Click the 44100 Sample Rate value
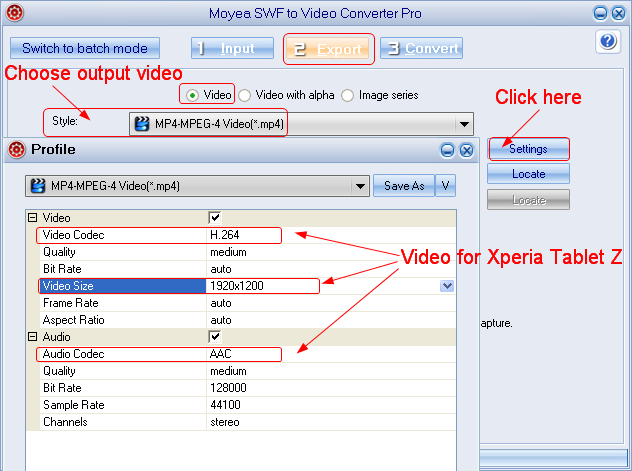Image resolution: width=632 pixels, height=471 pixels. tap(225, 405)
